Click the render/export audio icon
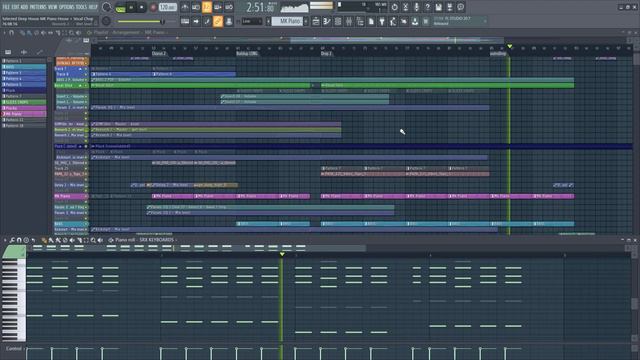The width and height of the screenshot is (640, 360). [x=449, y=7]
